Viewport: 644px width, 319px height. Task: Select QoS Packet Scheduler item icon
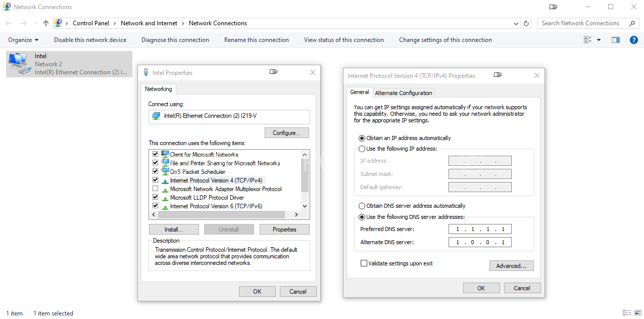[165, 171]
